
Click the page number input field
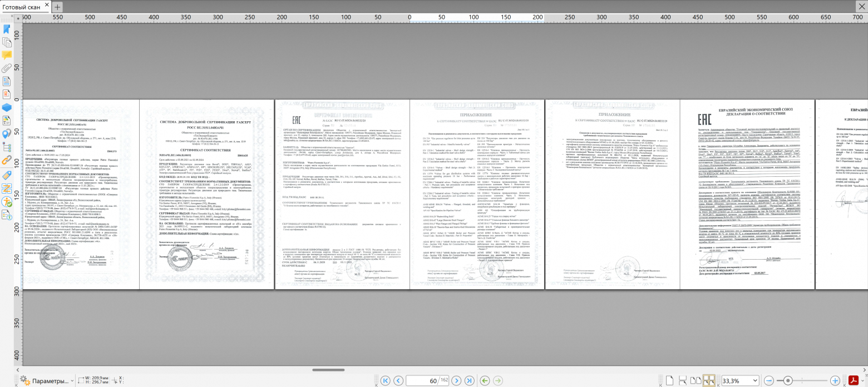pos(427,380)
